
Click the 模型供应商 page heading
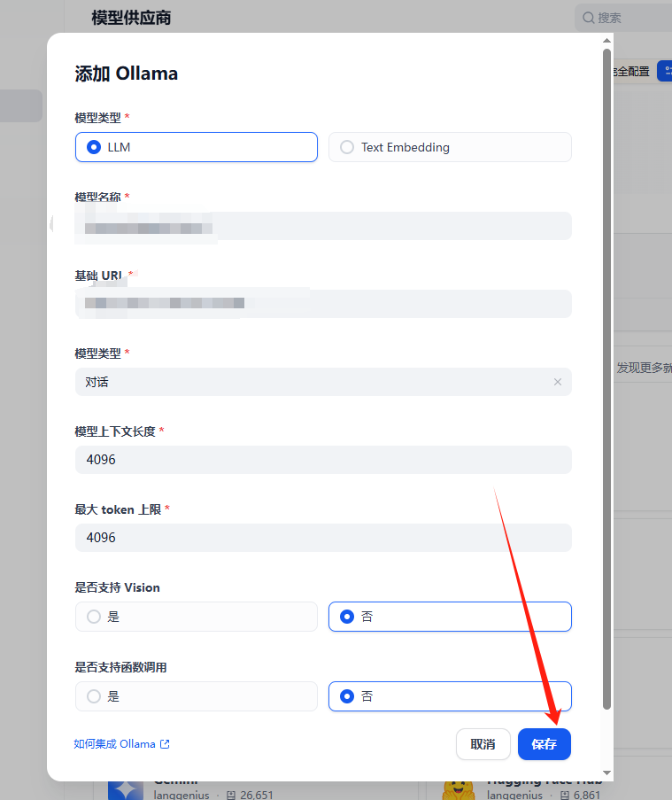click(131, 18)
